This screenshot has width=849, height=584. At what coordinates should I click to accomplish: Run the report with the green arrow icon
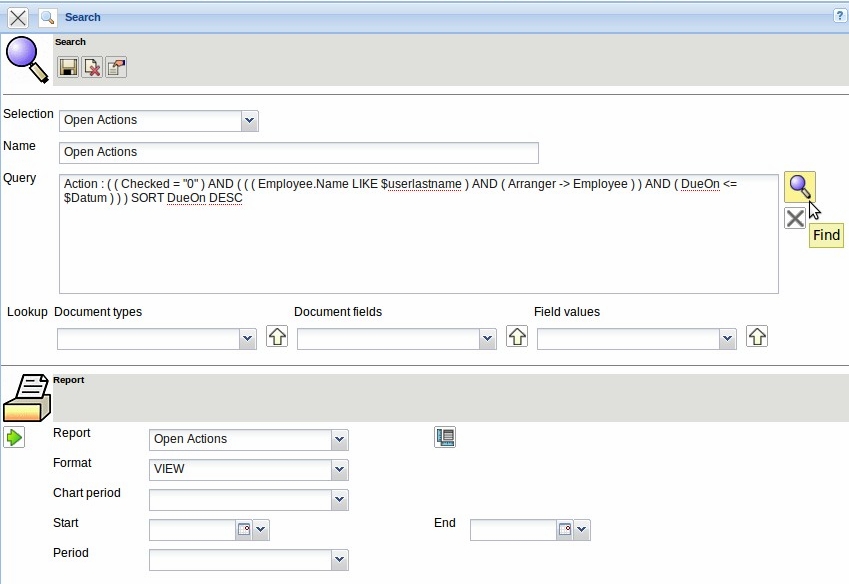15,437
